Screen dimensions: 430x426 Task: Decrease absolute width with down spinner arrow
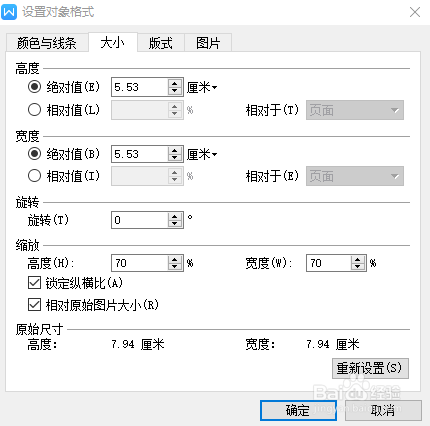175,158
